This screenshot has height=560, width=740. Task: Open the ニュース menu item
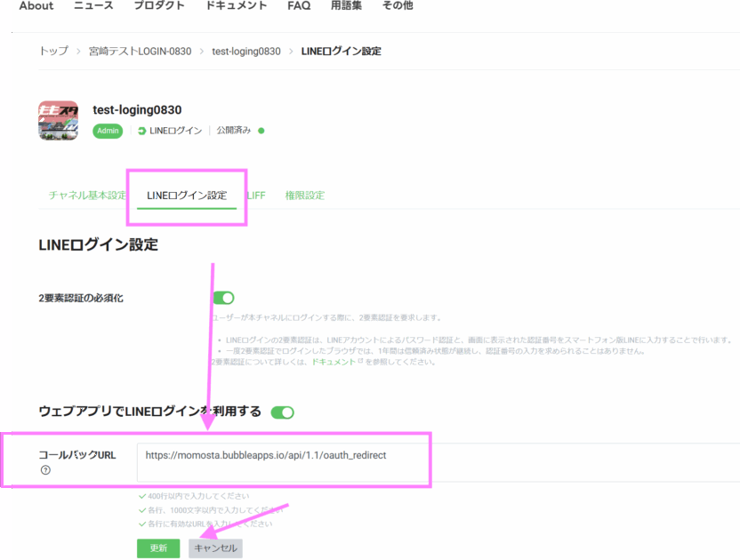pyautogui.click(x=93, y=5)
